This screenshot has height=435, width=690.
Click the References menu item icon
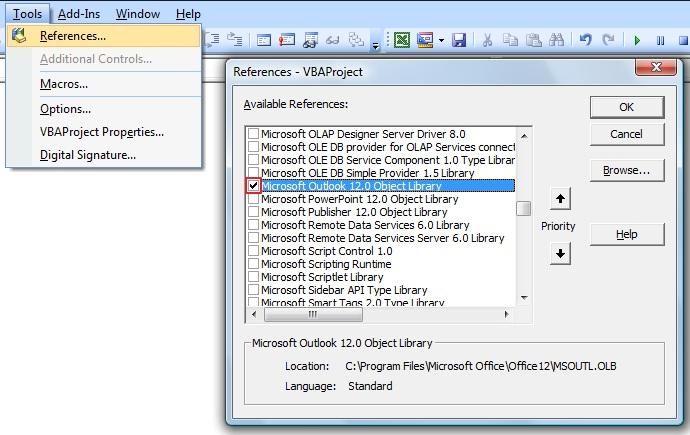click(x=19, y=36)
